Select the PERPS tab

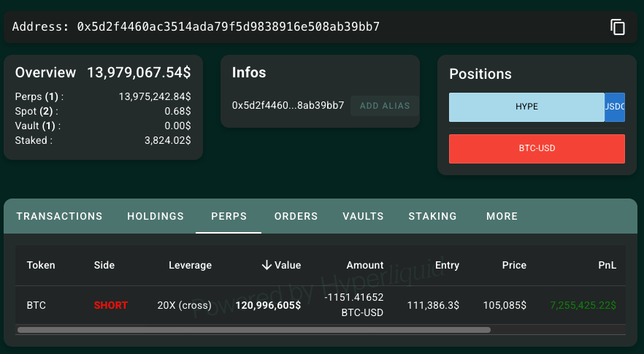229,217
